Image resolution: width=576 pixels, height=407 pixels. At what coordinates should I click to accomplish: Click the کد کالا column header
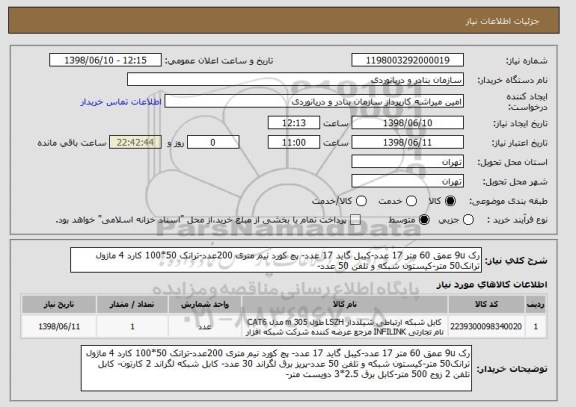coord(486,304)
